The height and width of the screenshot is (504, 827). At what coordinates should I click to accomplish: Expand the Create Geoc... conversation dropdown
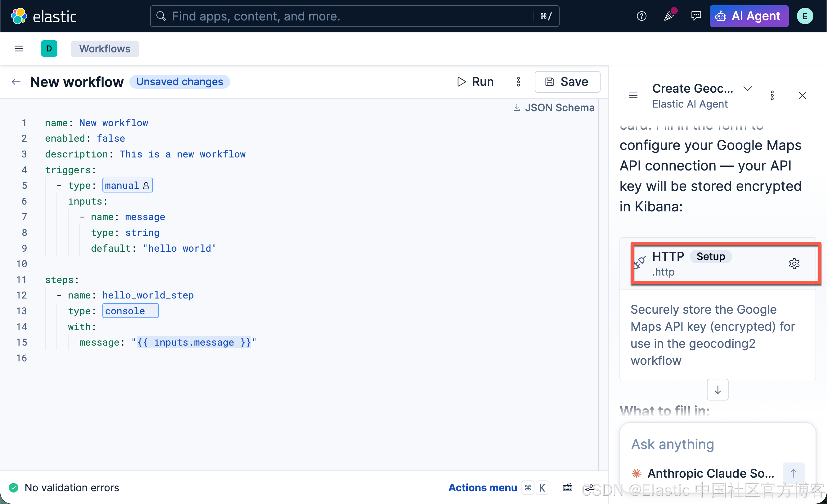tap(748, 89)
